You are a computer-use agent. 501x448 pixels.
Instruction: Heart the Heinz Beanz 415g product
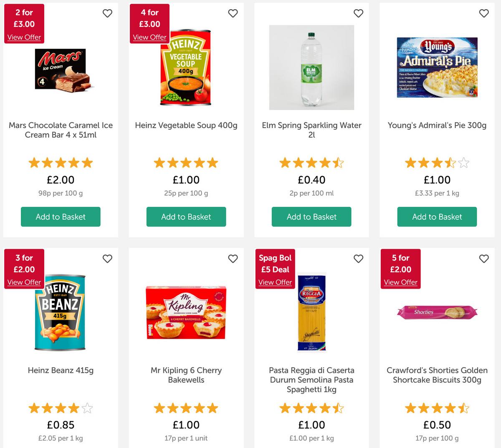click(107, 259)
